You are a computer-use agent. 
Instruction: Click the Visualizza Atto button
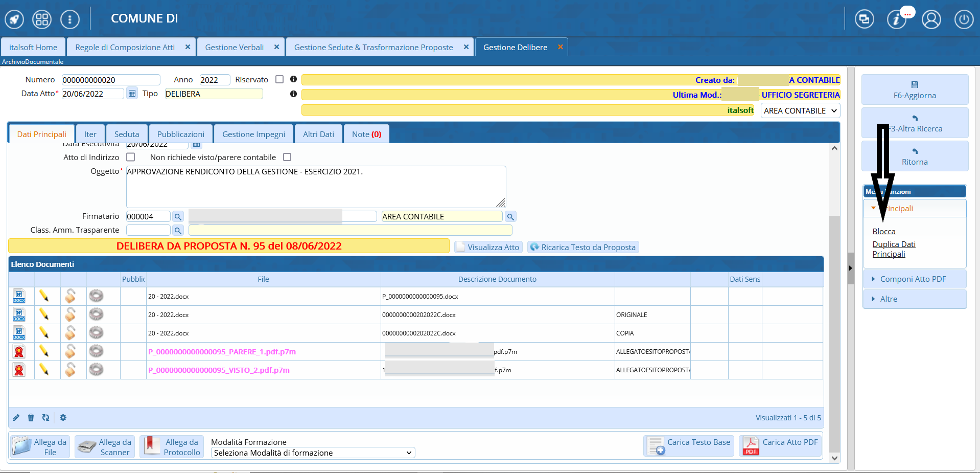pyautogui.click(x=488, y=247)
